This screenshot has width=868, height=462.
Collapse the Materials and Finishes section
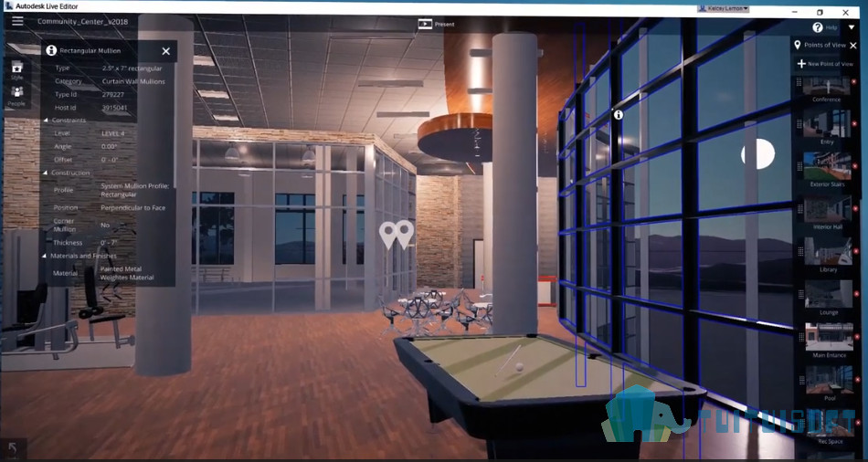[45, 256]
